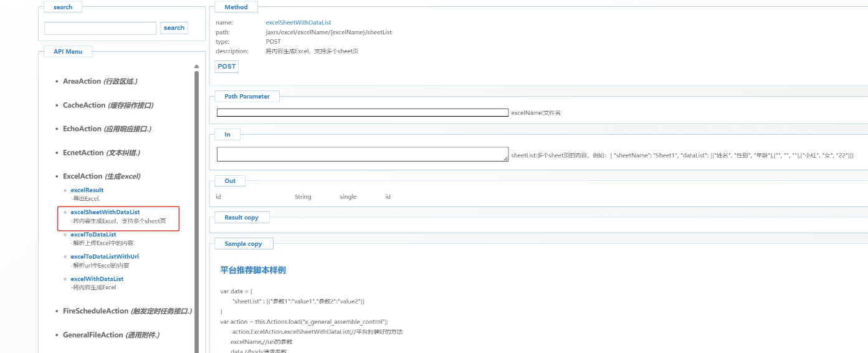Viewport: 868px width, 353px height.
Task: Open the excelToDataList API link
Action: pyautogui.click(x=93, y=235)
